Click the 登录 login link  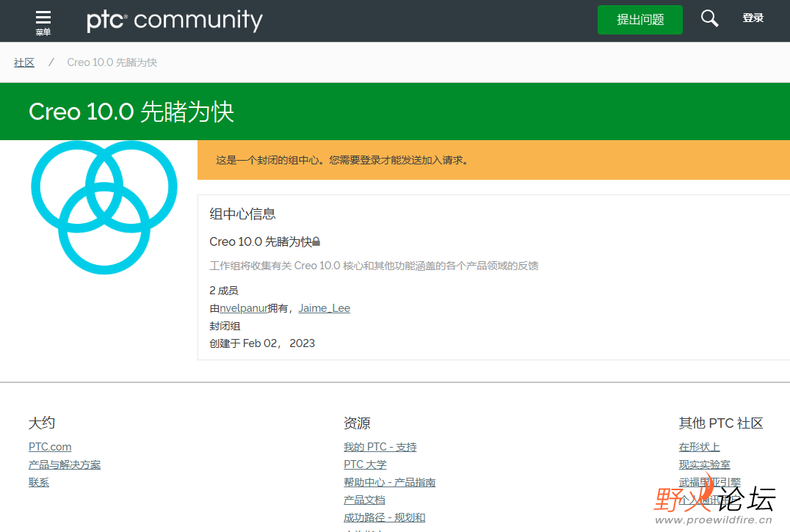[x=753, y=18]
